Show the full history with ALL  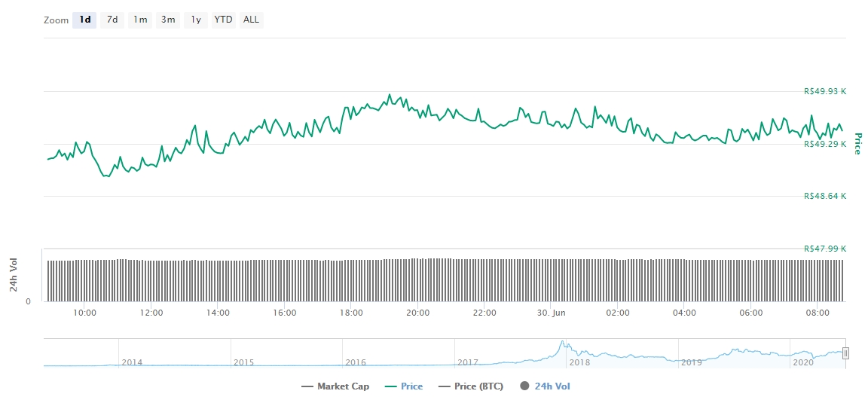pyautogui.click(x=252, y=20)
